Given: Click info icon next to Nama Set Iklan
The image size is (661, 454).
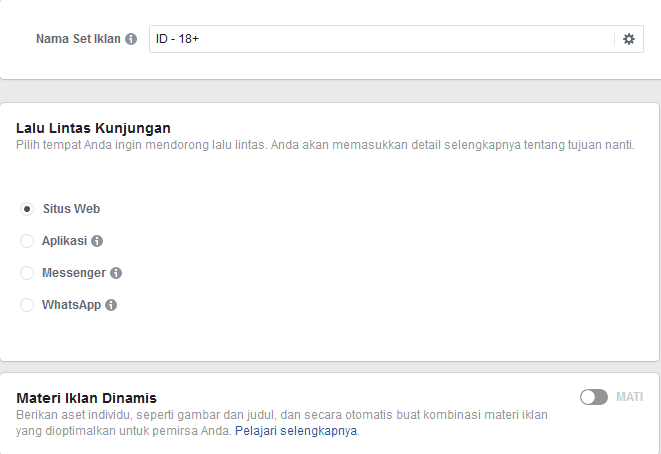Looking at the screenshot, I should tap(131, 39).
